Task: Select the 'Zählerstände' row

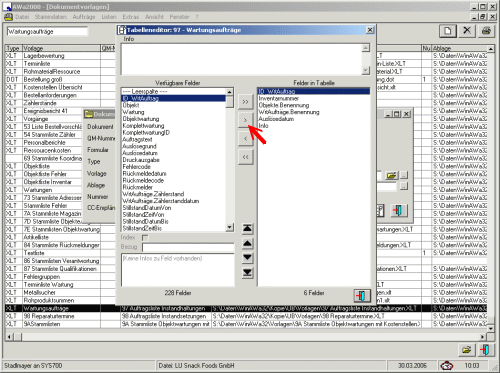Action: click(60, 103)
